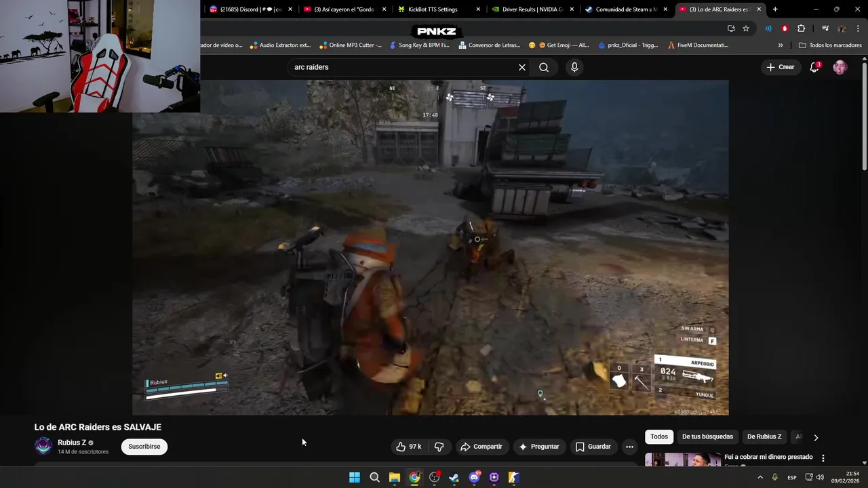Viewport: 868px width, 488px height.
Task: Open the Windows Start menu
Action: pyautogui.click(x=355, y=477)
